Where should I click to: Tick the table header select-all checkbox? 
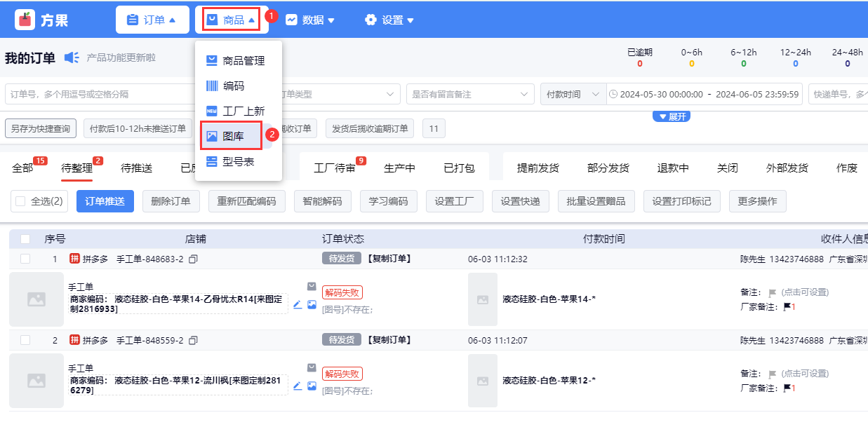[25, 239]
